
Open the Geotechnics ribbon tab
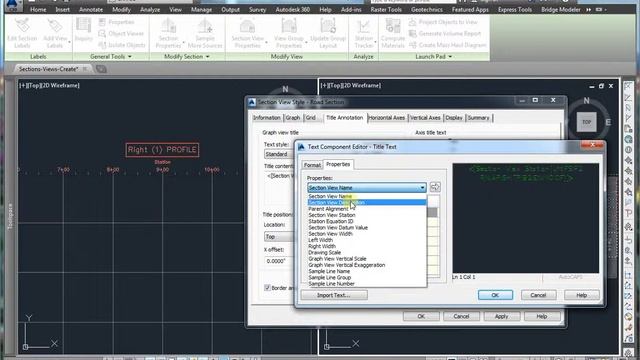coord(427,9)
